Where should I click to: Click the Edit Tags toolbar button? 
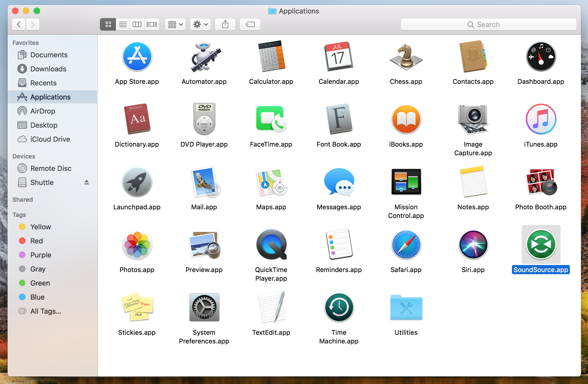(250, 25)
